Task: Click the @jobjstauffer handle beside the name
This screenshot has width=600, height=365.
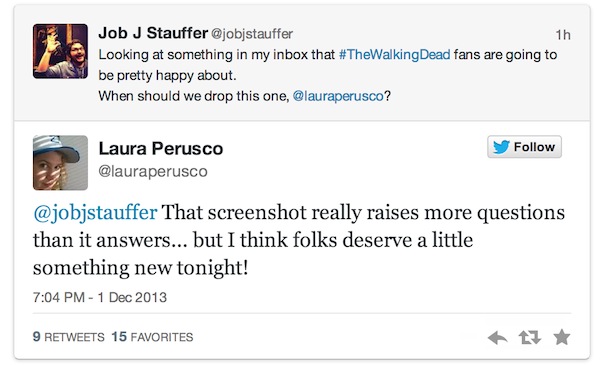Action: coord(252,34)
